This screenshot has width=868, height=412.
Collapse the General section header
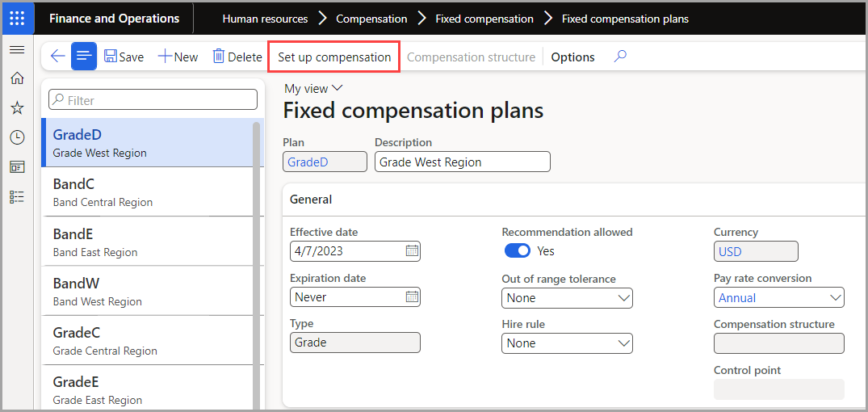pyautogui.click(x=575, y=200)
